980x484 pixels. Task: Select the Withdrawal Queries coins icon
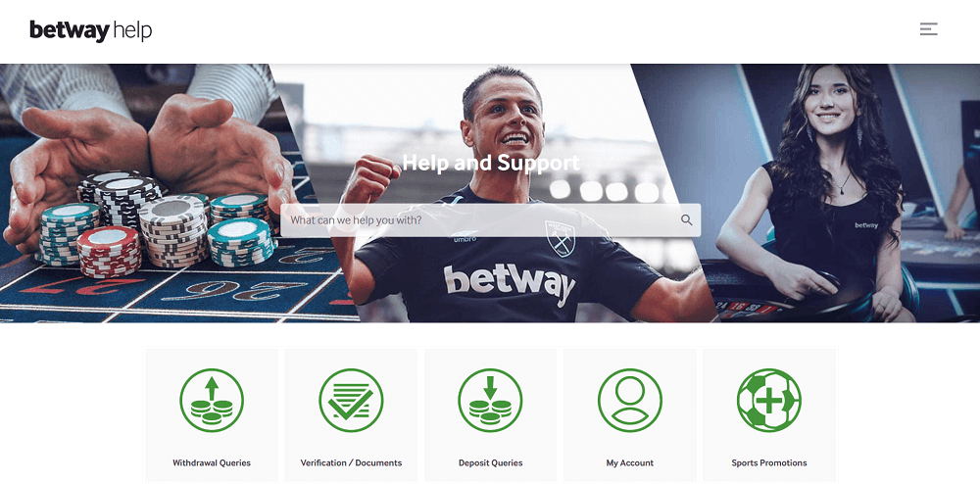212,401
